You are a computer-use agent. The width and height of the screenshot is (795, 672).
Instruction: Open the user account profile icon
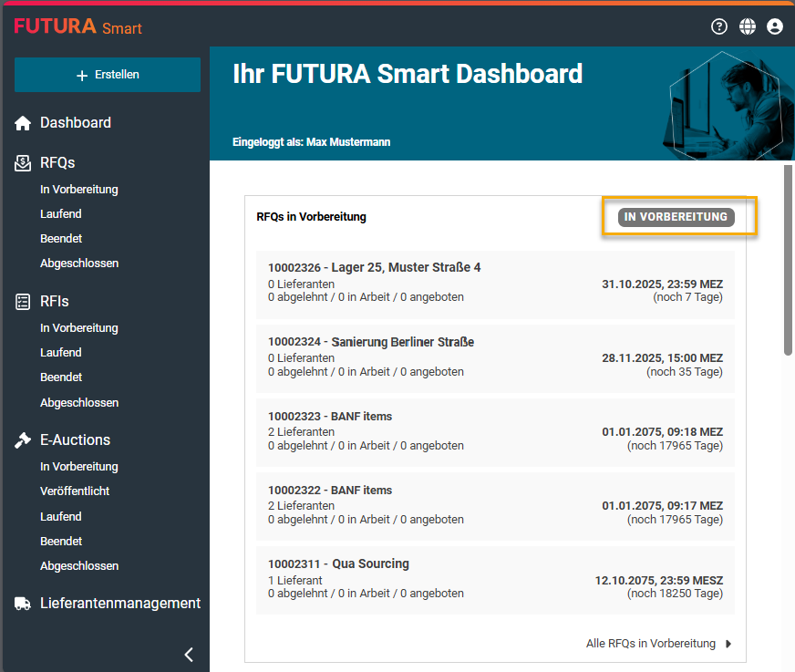click(x=775, y=26)
